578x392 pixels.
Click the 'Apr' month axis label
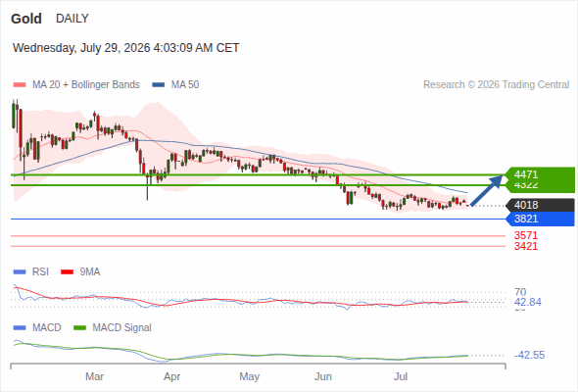tap(171, 377)
